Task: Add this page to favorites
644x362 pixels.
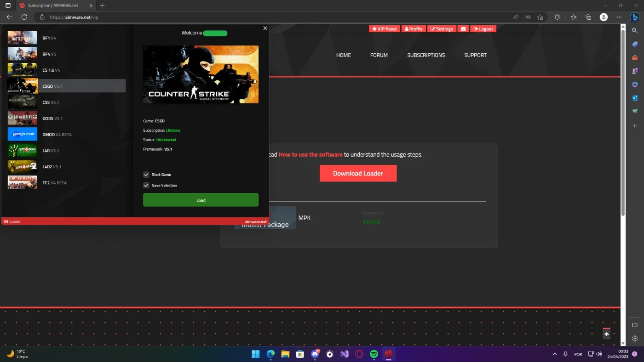Action: pyautogui.click(x=540, y=17)
